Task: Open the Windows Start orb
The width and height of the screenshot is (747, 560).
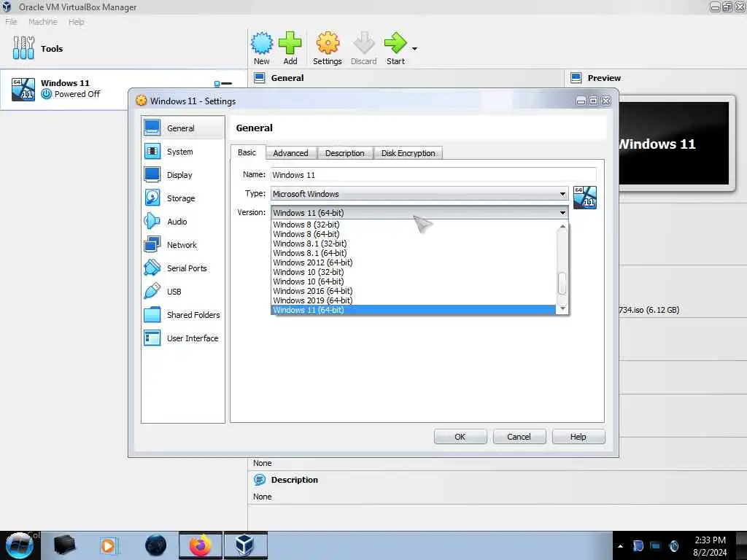Action: point(20,545)
